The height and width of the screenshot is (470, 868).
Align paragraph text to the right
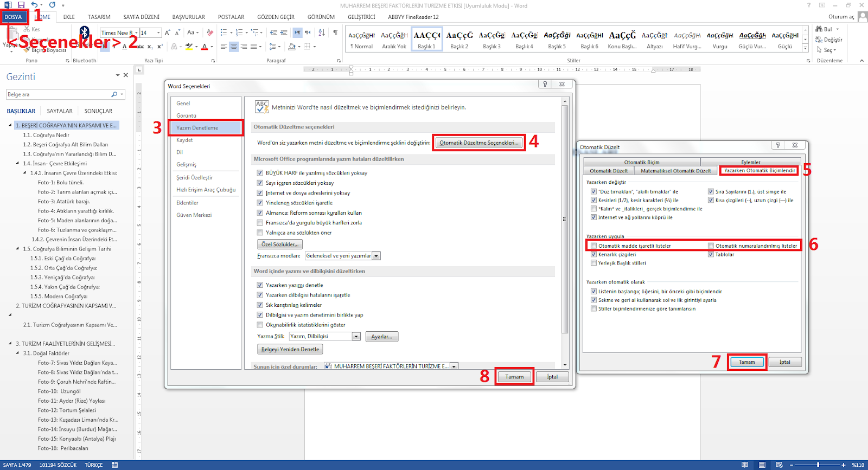pos(244,47)
